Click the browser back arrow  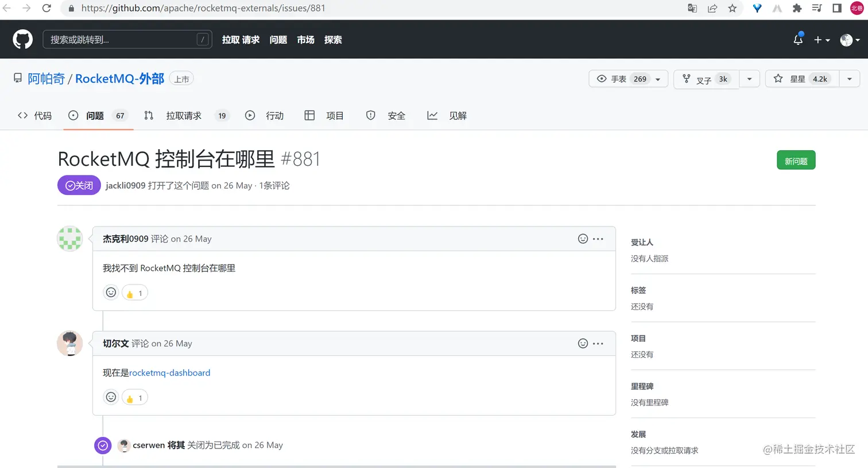(7, 8)
